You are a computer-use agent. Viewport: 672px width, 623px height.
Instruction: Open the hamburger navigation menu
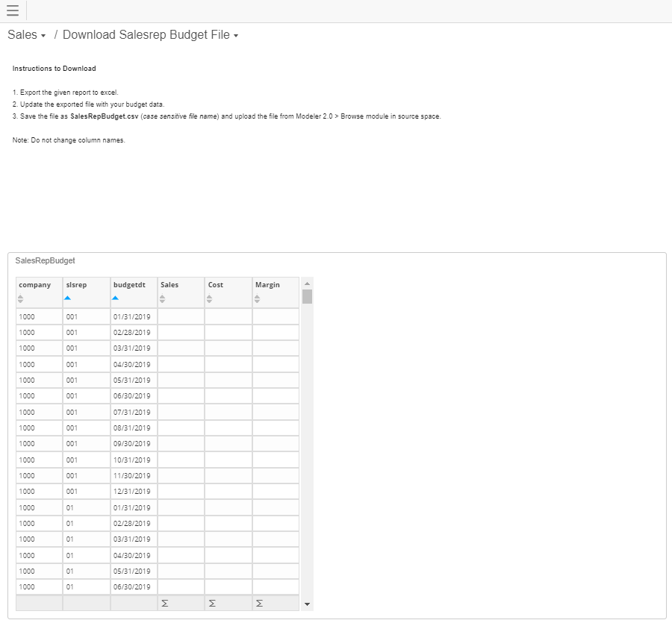[x=12, y=10]
